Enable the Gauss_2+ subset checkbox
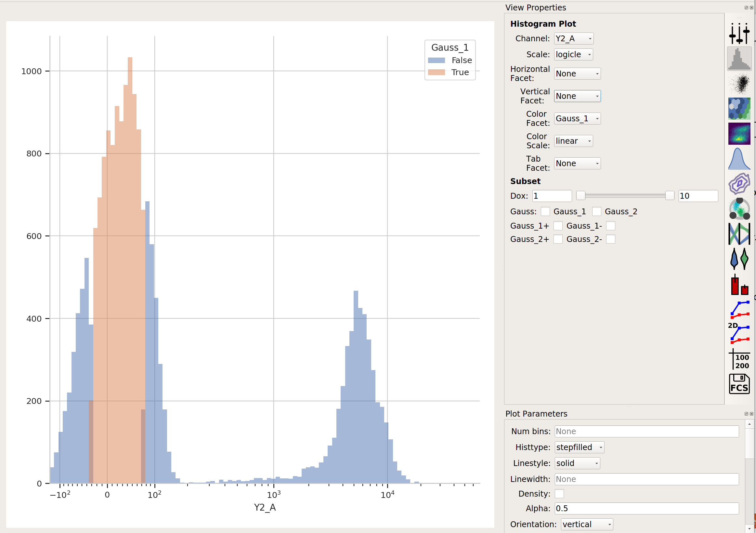 tap(558, 239)
